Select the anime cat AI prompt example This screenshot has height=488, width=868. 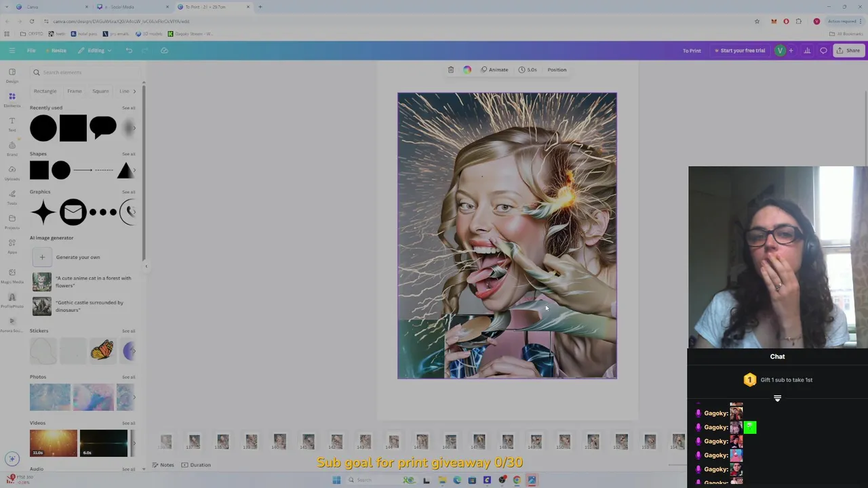point(82,282)
